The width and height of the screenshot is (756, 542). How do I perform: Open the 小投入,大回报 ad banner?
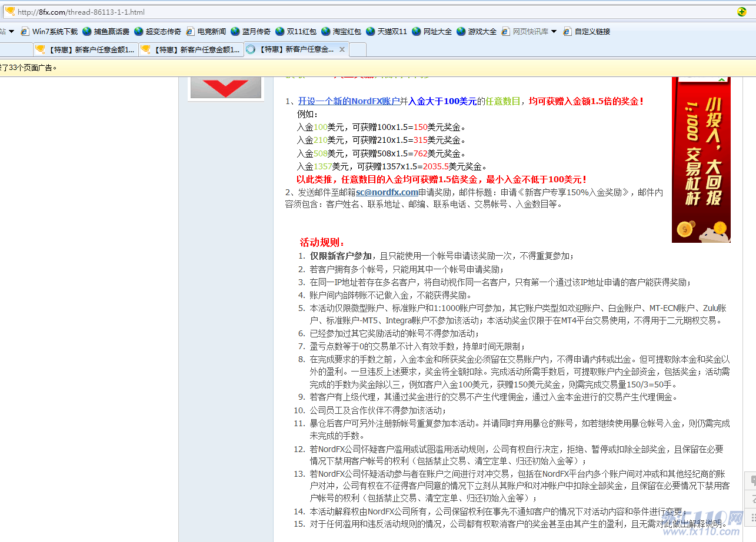701,159
